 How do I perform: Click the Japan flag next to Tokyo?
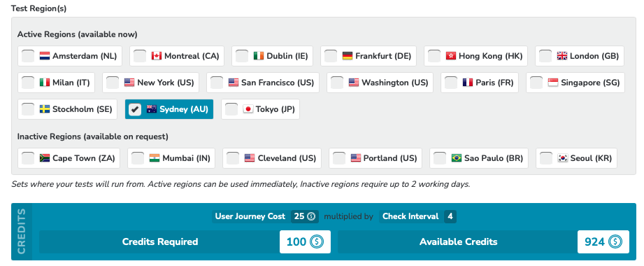pyautogui.click(x=248, y=109)
